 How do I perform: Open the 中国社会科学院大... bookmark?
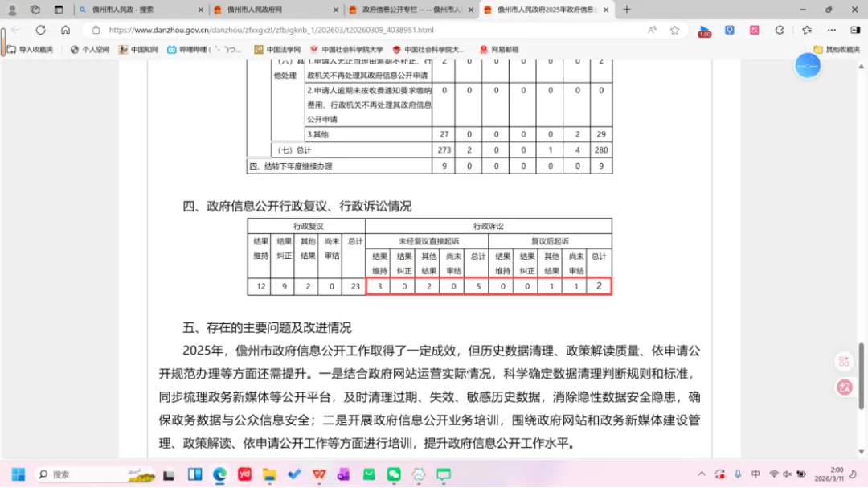[x=428, y=49]
